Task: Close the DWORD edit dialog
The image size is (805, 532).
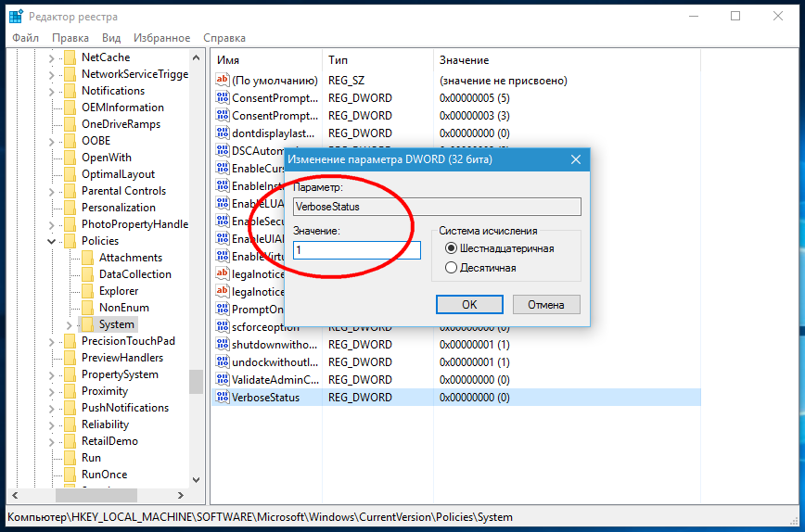Action: pyautogui.click(x=576, y=159)
